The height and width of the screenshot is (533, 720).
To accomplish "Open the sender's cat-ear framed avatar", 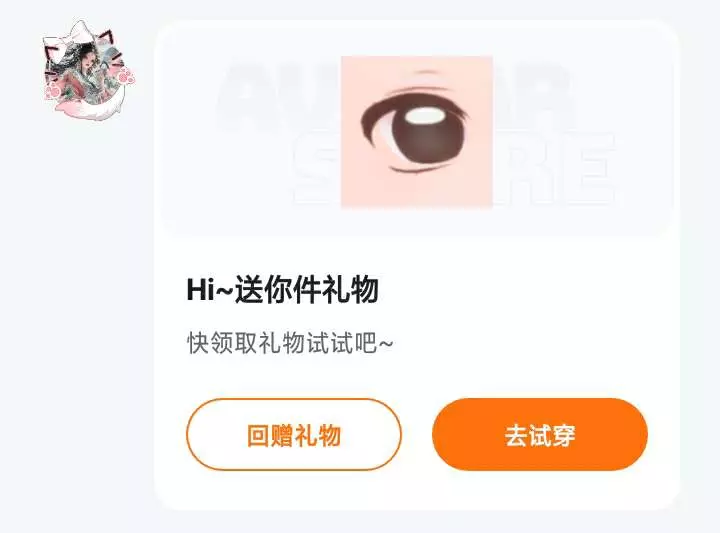I will (x=87, y=70).
